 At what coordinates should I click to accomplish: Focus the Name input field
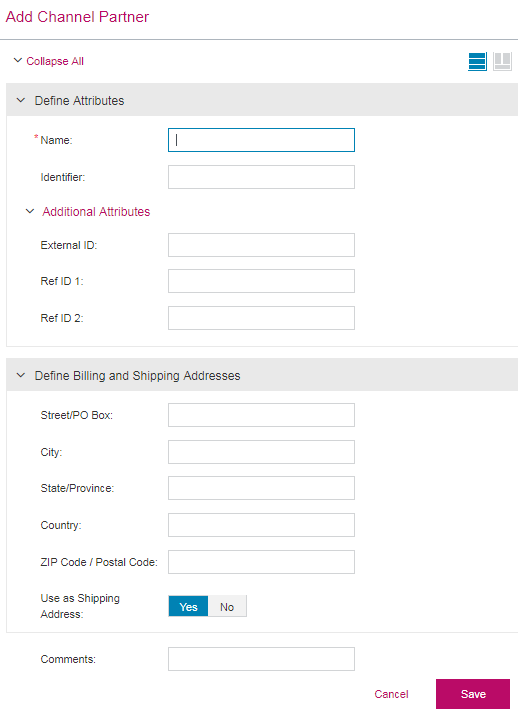(x=262, y=140)
